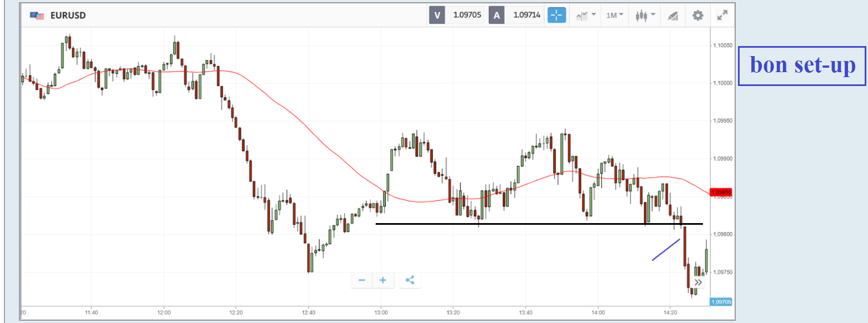Click the V sell price 1.09705 button
This screenshot has height=323, width=868.
(456, 15)
